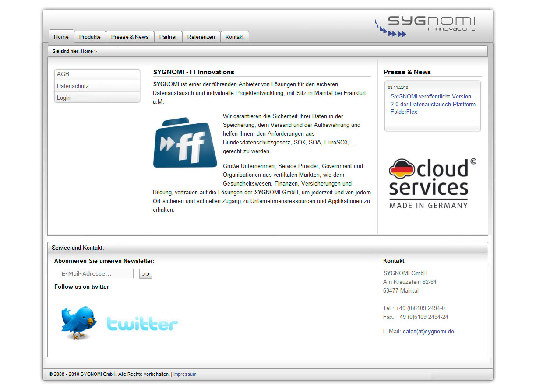The image size is (543, 392).
Task: Click the sales(at)sygnomi.de email link
Action: click(428, 332)
